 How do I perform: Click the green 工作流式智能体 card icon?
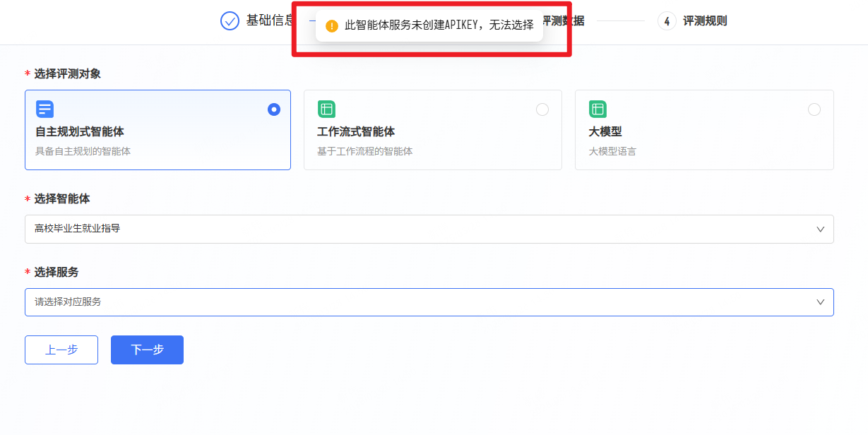click(x=326, y=109)
